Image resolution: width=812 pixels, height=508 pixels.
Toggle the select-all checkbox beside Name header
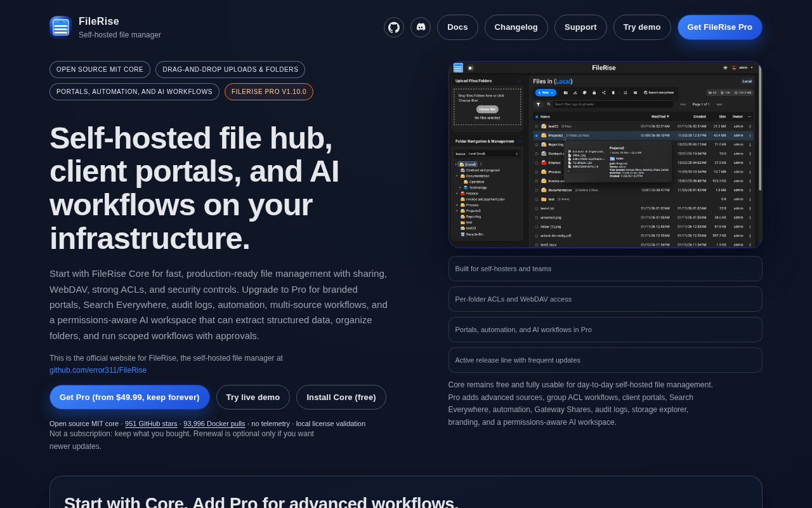[x=536, y=117]
